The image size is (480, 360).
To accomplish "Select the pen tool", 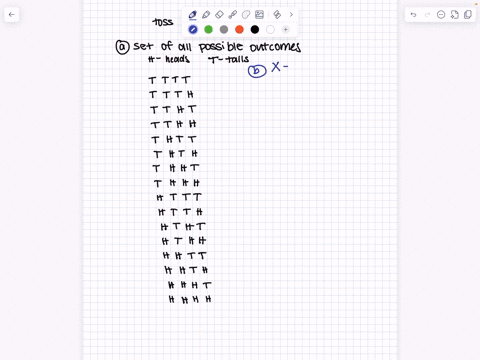I will tap(192, 15).
